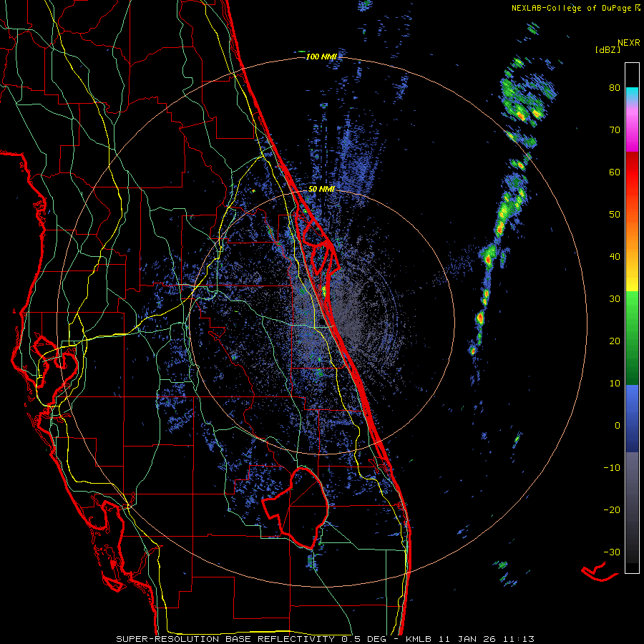This screenshot has height=644, width=644.
Task: Click the 60 value on the dBZ scale
Action: [615, 172]
